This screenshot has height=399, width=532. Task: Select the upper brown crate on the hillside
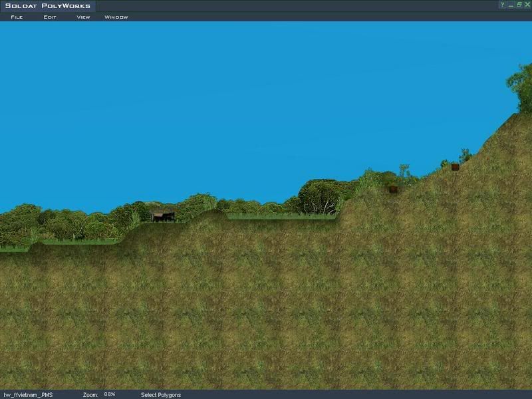click(456, 167)
